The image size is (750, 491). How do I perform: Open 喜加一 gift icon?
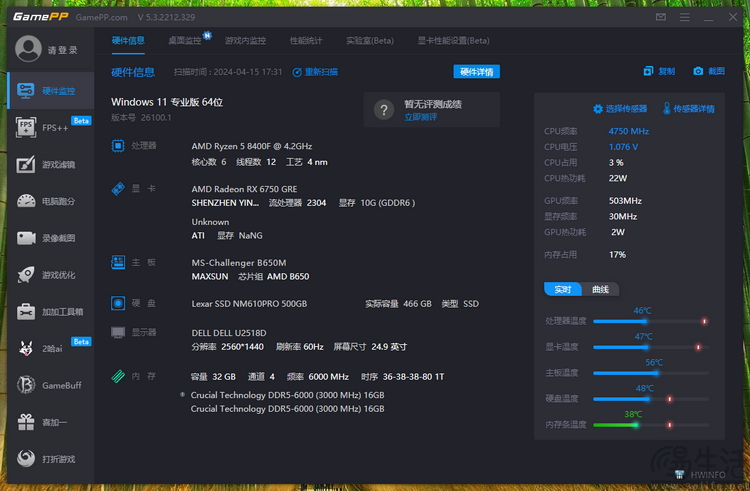tap(26, 422)
